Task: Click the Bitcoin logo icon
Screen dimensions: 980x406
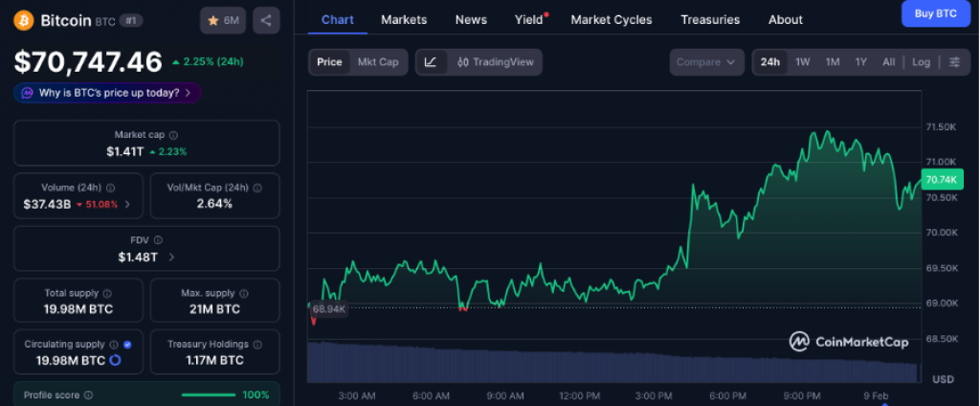Action: (x=23, y=19)
